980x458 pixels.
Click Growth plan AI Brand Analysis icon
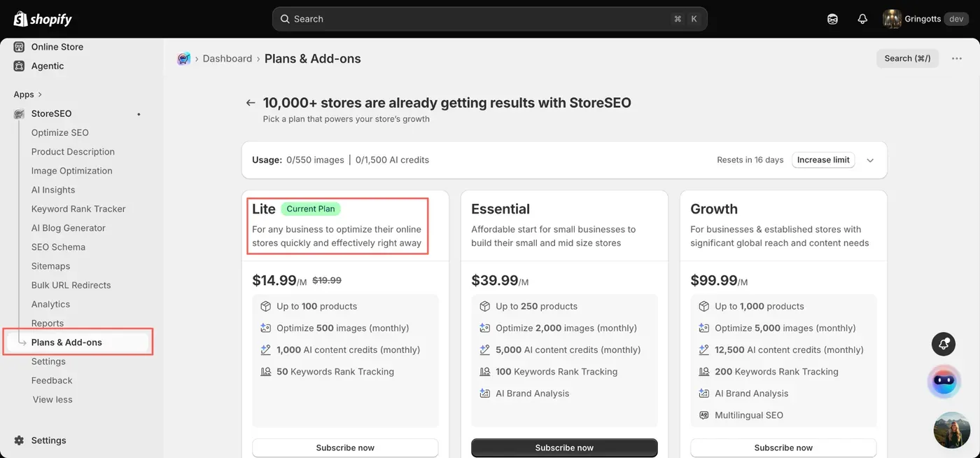tap(703, 393)
